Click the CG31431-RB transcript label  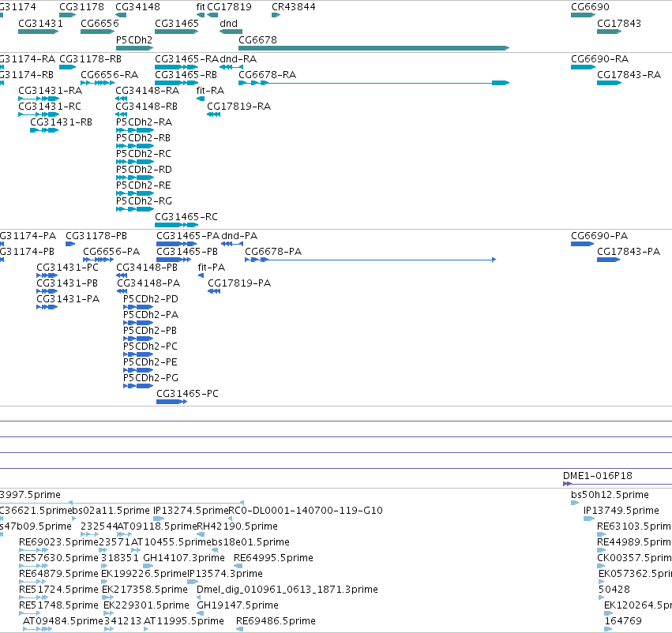tap(61, 122)
